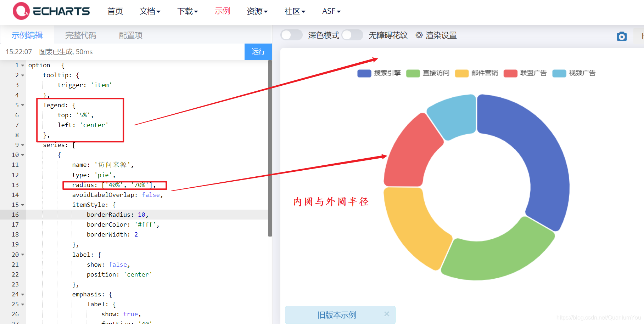Viewport: 644px width, 324px height.
Task: Click code line trigger: 'item'
Action: [84, 85]
